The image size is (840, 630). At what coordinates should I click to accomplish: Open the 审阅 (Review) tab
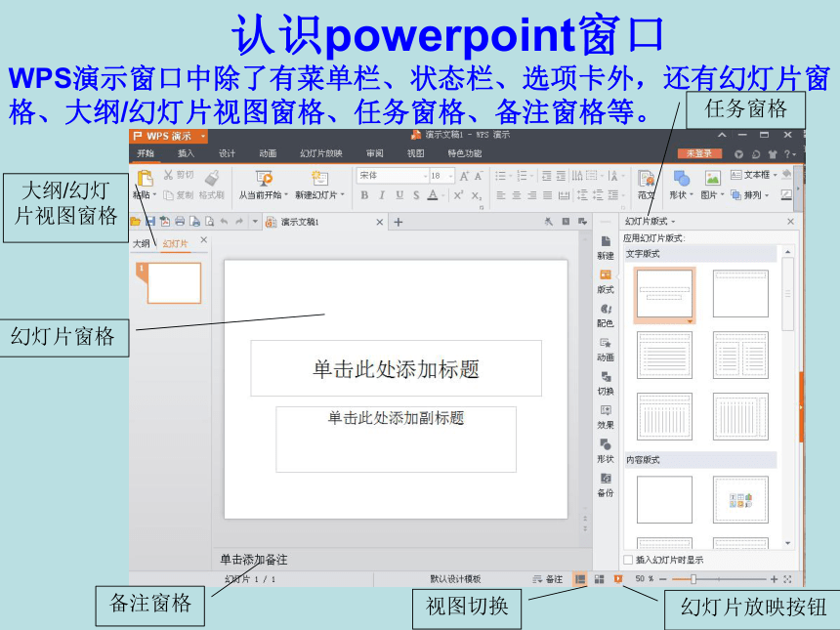[x=375, y=153]
